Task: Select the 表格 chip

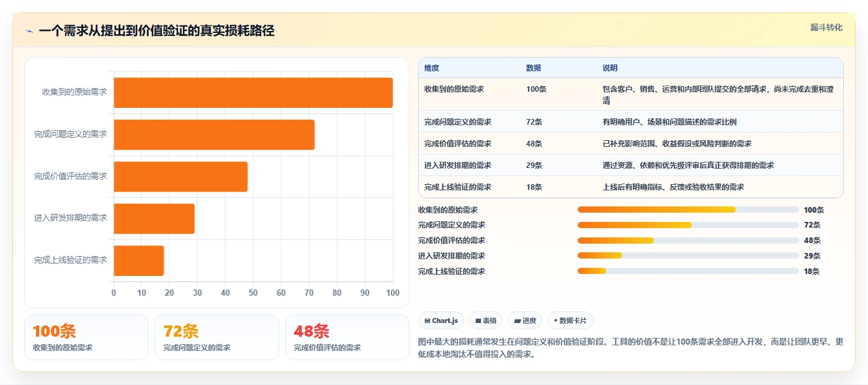Action: 486,321
